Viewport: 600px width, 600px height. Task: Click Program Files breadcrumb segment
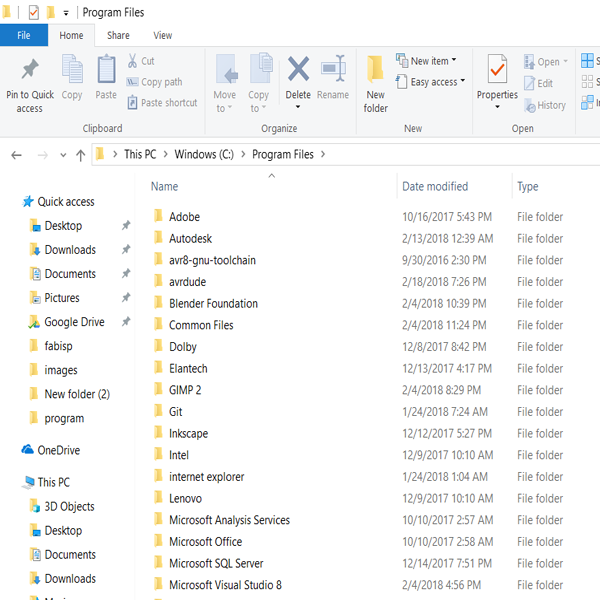[283, 154]
